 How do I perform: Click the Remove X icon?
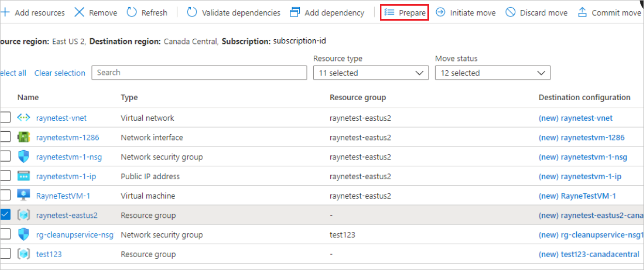click(x=79, y=12)
